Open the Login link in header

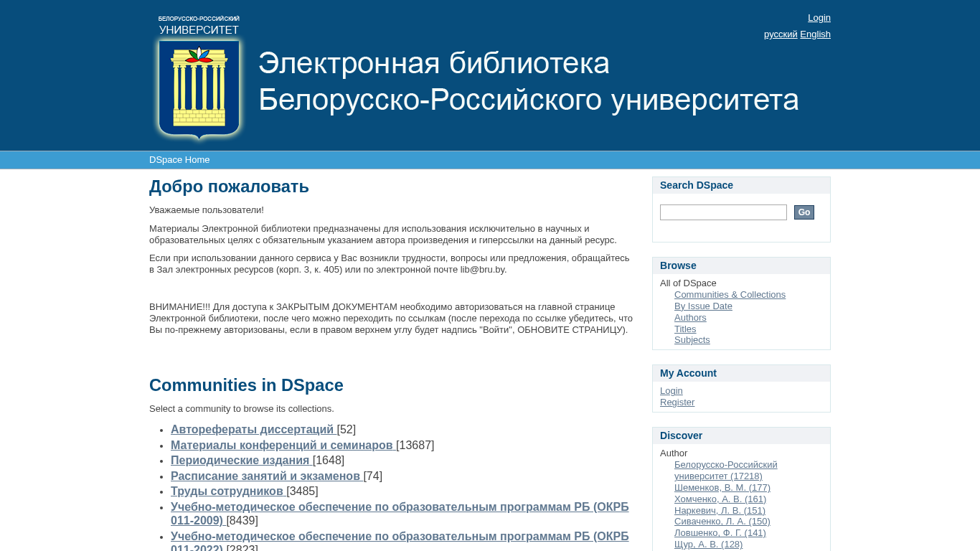[x=819, y=18]
